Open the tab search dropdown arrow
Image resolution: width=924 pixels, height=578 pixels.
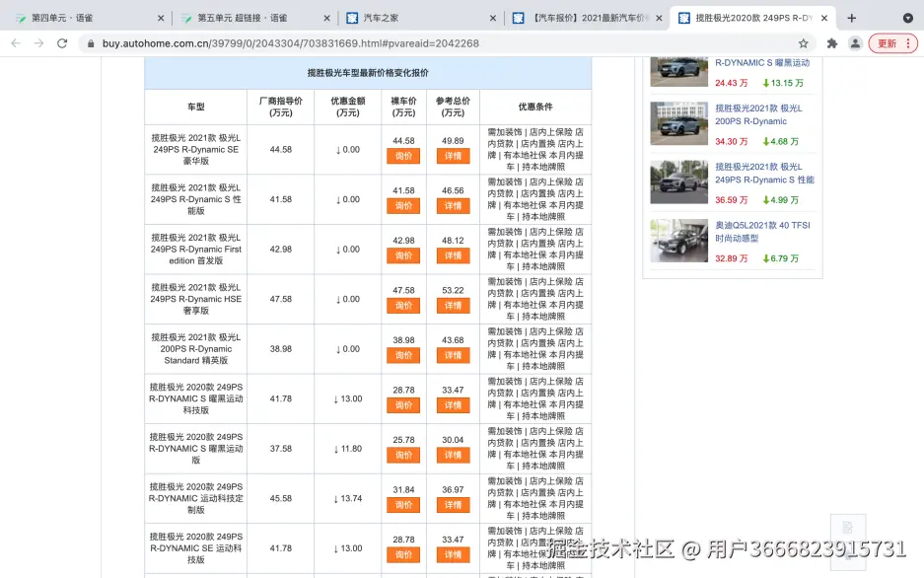coord(908,19)
